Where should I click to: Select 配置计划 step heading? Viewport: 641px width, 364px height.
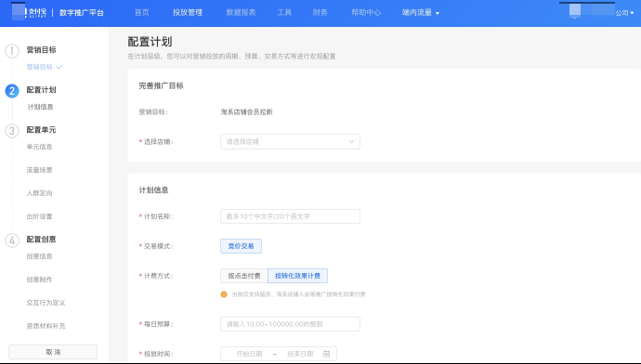point(41,90)
